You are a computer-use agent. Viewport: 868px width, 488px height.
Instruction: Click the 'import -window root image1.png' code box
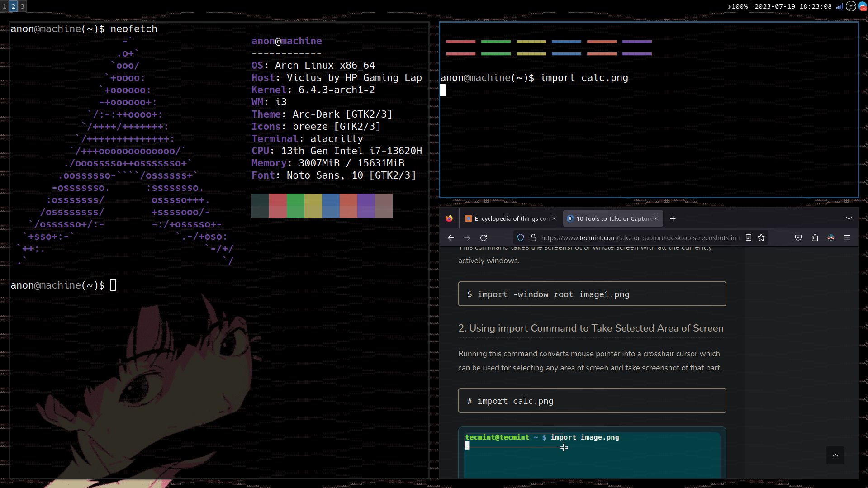[x=592, y=294]
